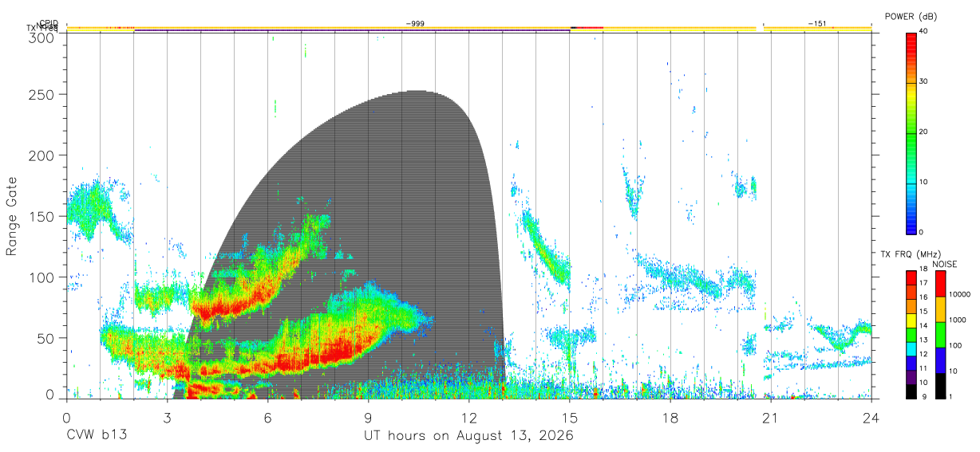Select the green NOISE swatch between 100 and 1000
This screenshot has width=980, height=452.
tap(940, 335)
